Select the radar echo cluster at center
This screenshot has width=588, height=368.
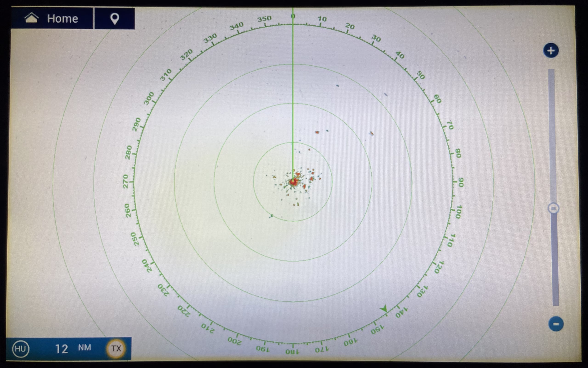click(x=293, y=181)
